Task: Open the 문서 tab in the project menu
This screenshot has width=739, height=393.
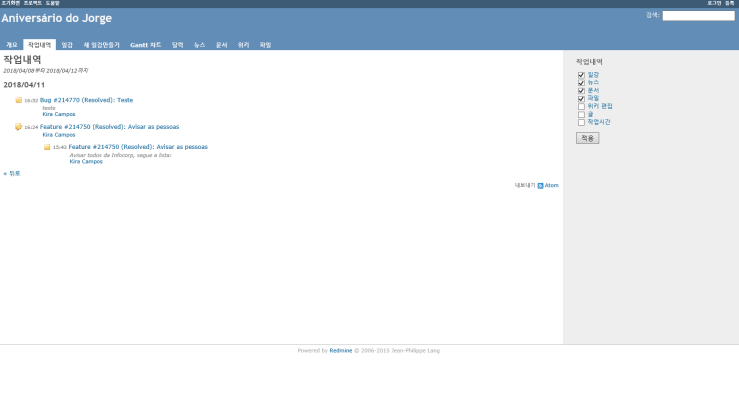Action: click(222, 45)
